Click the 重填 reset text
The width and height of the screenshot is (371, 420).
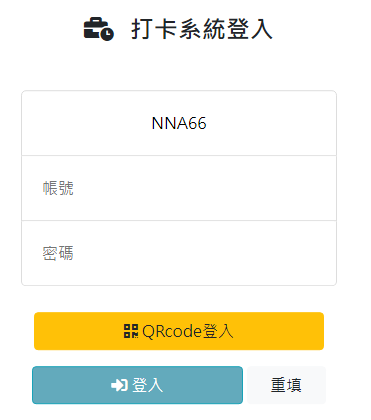coord(286,385)
